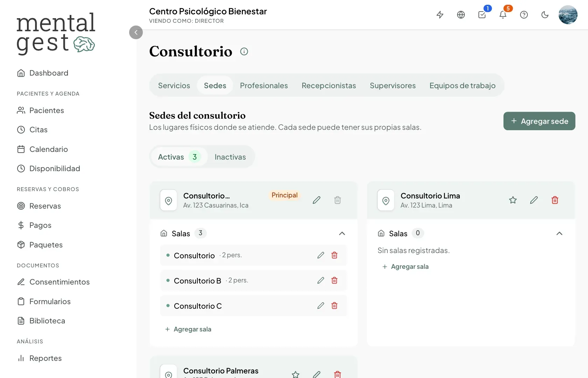
Task: Add a room under Consultorio C
Action: pos(188,329)
